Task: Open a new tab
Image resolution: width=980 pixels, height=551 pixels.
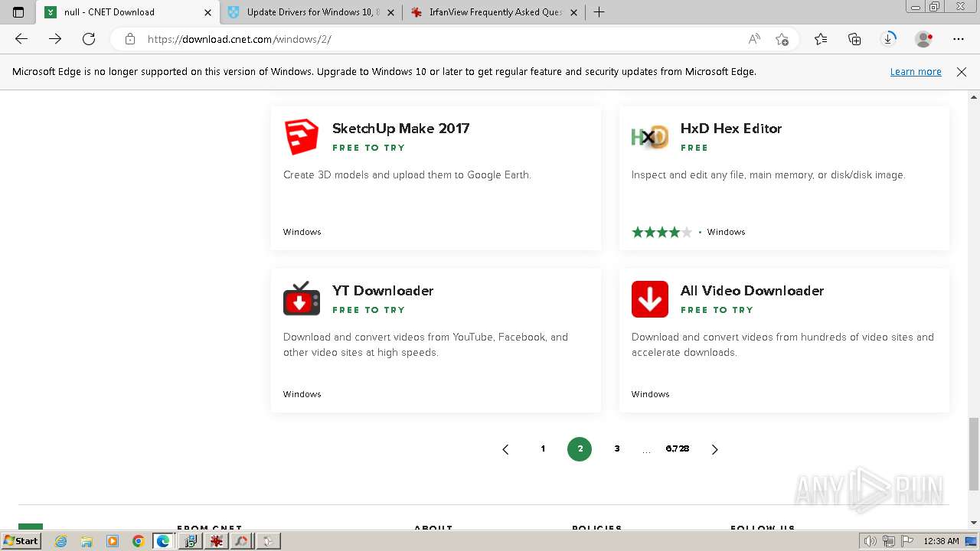Action: point(599,12)
